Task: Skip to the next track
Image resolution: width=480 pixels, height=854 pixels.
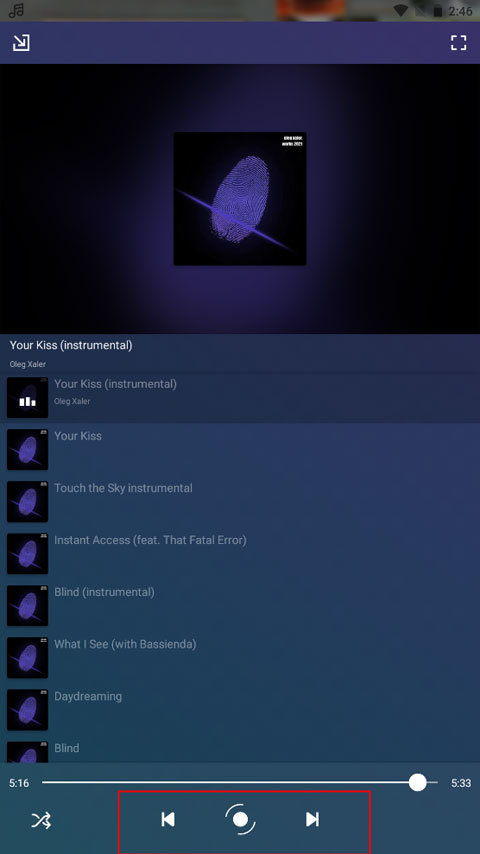Action: (312, 819)
